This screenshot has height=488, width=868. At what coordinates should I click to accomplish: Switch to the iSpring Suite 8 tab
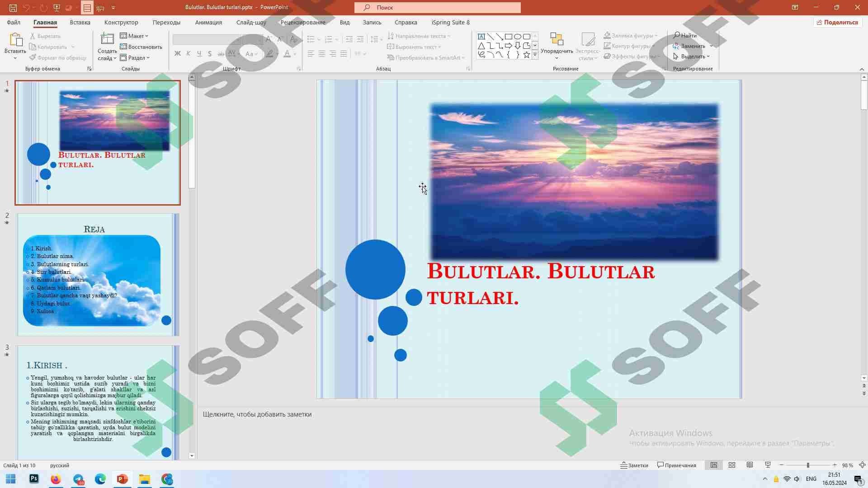click(451, 22)
